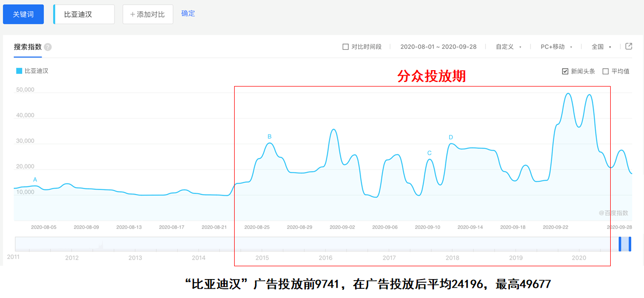Expand the 全国 region dropdown
The width and height of the screenshot is (644, 298).
[x=601, y=47]
